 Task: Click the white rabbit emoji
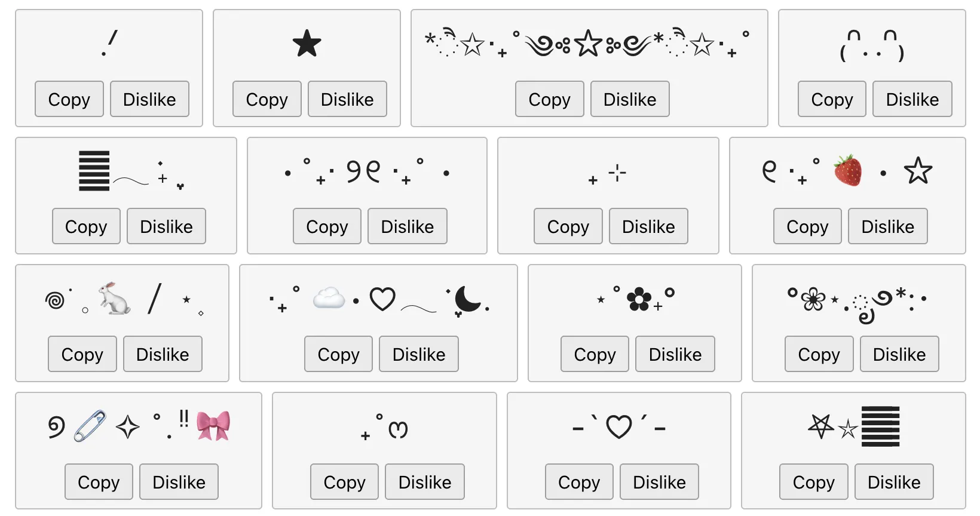pyautogui.click(x=115, y=298)
